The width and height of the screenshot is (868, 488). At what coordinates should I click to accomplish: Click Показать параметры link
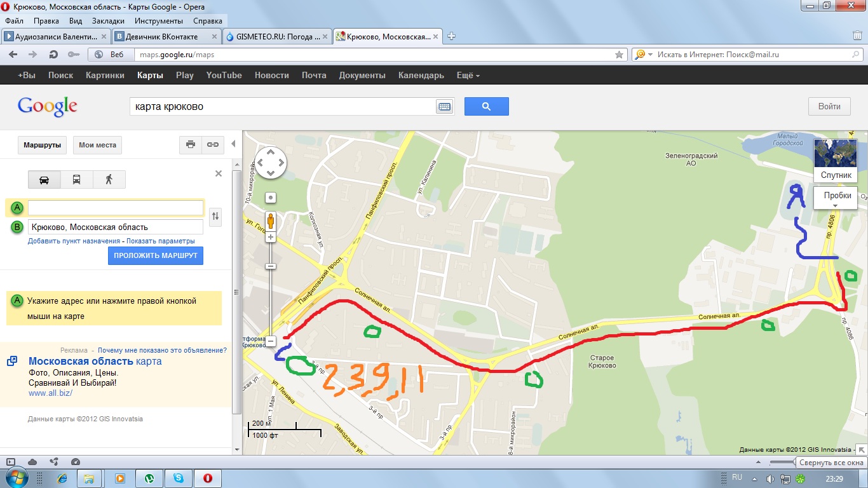click(160, 241)
